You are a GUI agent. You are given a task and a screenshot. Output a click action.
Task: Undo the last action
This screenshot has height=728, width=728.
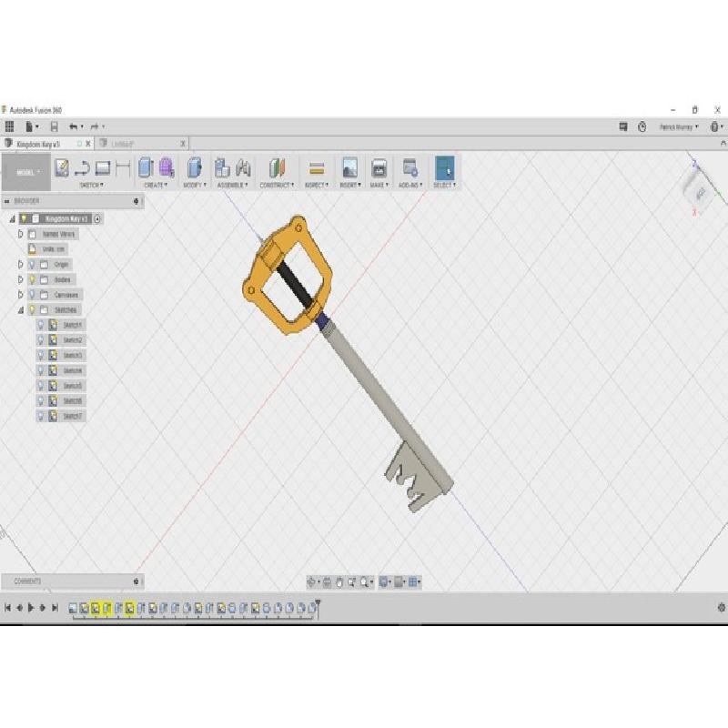[74, 126]
